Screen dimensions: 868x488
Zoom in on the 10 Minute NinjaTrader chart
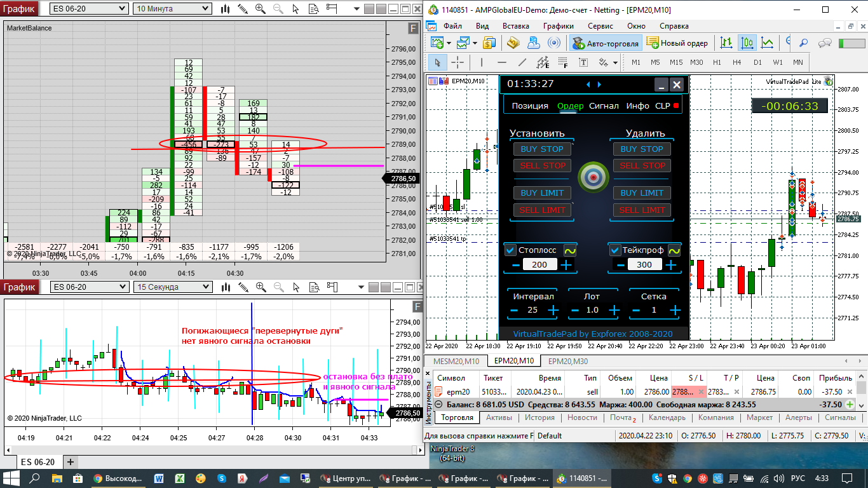[x=261, y=8]
